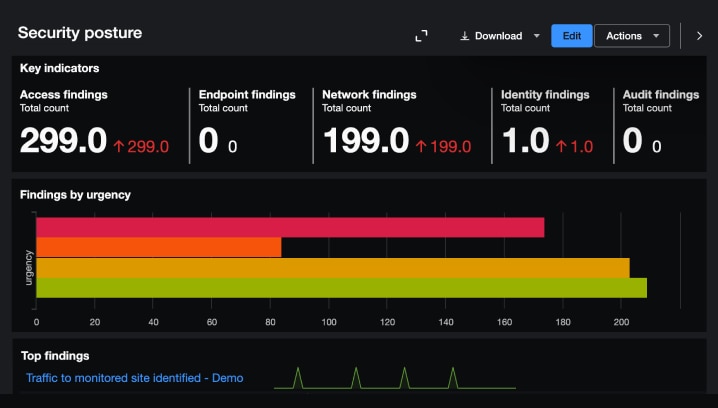Viewport: 718px width, 408px height.
Task: Click the orange bar in urgency chart
Action: (x=159, y=247)
